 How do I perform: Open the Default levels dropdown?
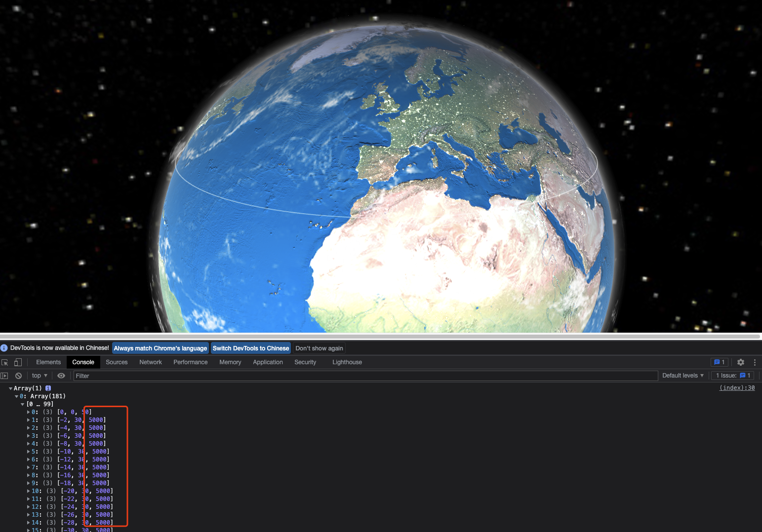click(x=683, y=376)
